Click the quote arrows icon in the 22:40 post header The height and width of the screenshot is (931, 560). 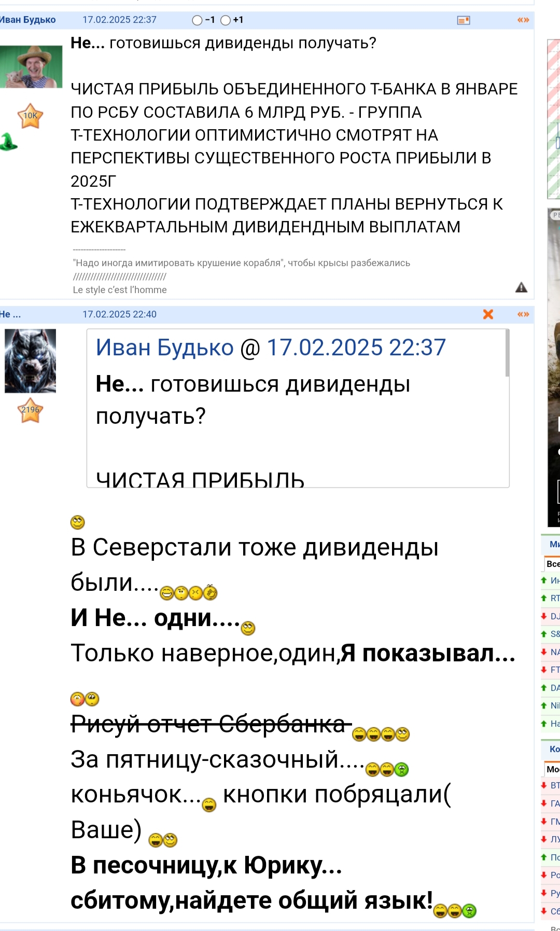523,314
